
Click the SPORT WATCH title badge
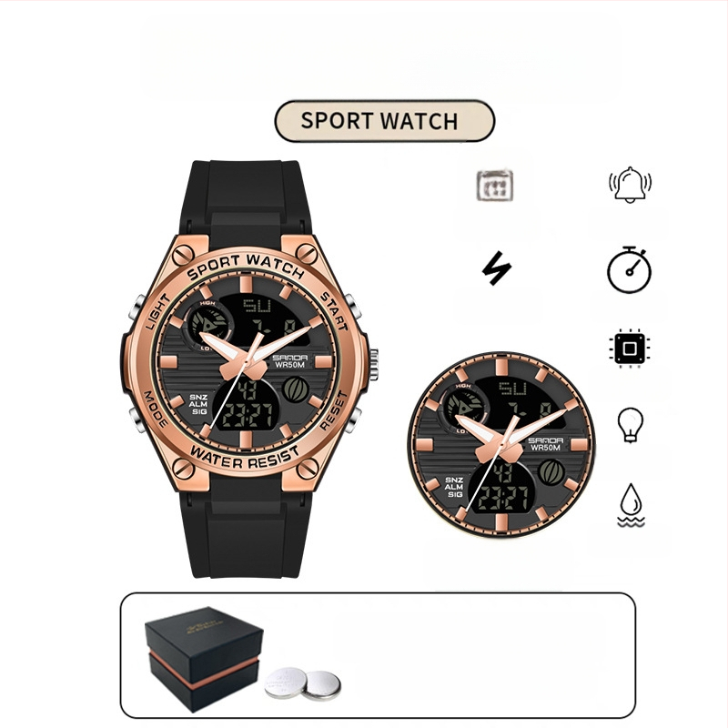(384, 121)
